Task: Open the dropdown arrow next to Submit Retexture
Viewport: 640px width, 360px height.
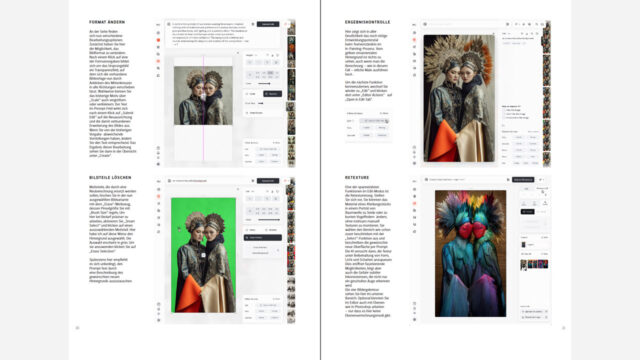Action: click(542, 180)
